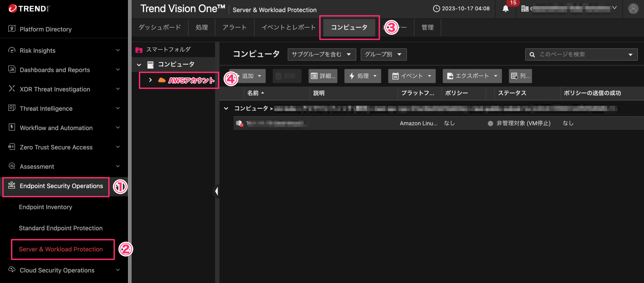This screenshot has height=283, width=644.
Task: Click the 詳細 details icon
Action: 314,76
